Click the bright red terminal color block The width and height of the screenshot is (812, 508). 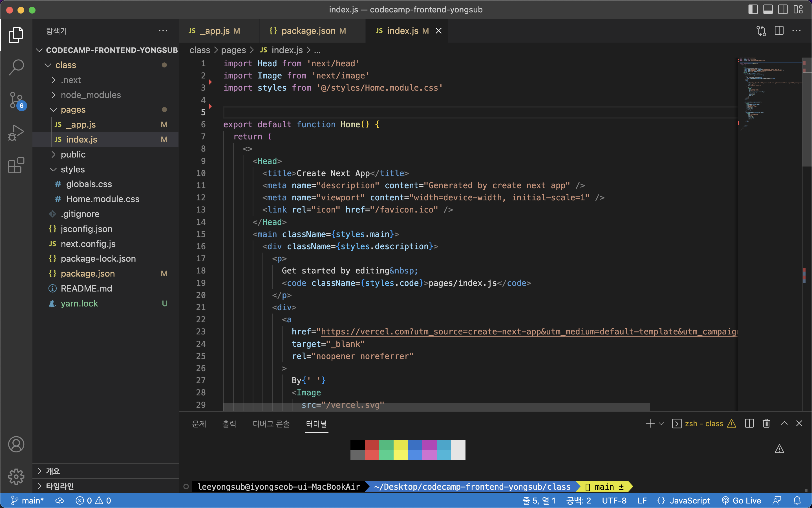pos(372,455)
